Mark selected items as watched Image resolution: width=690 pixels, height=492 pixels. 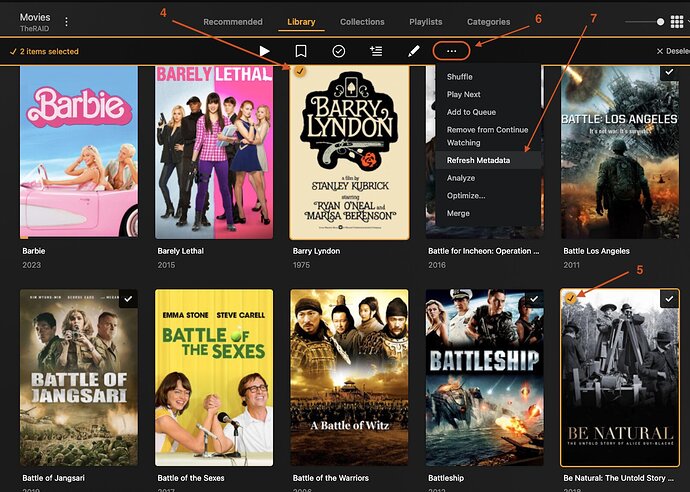coord(338,51)
